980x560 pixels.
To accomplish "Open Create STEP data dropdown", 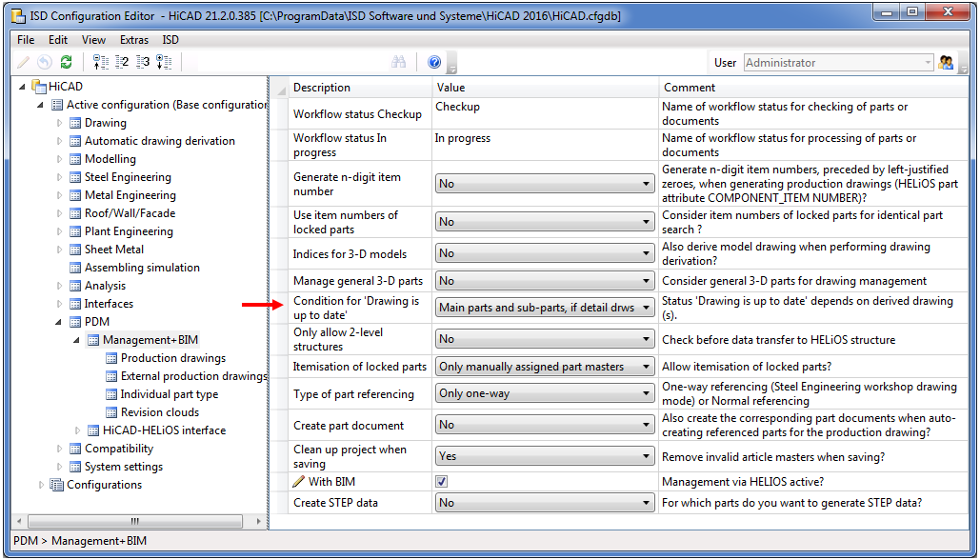I will (x=545, y=503).
